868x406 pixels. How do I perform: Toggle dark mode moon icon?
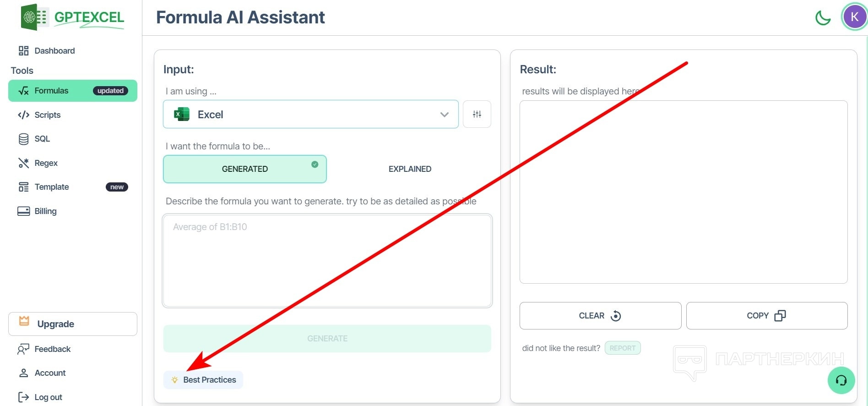click(823, 18)
